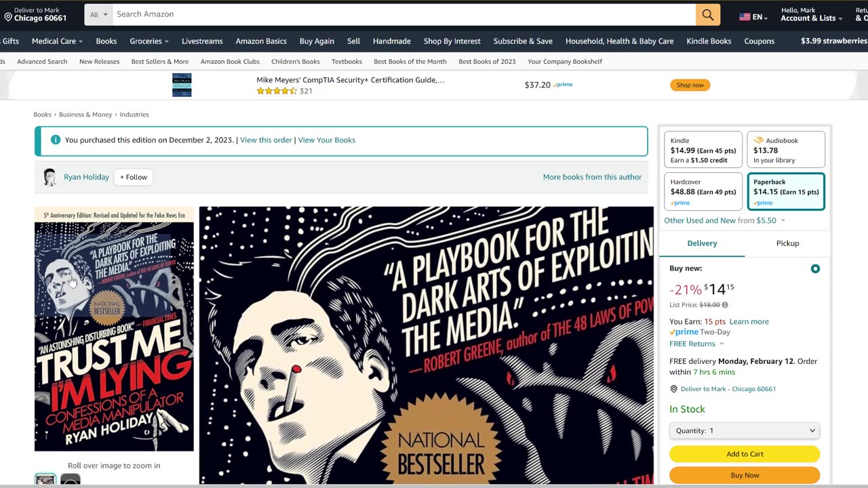This screenshot has height=488, width=868.
Task: Choose the Audiobook format option
Action: [x=786, y=150]
